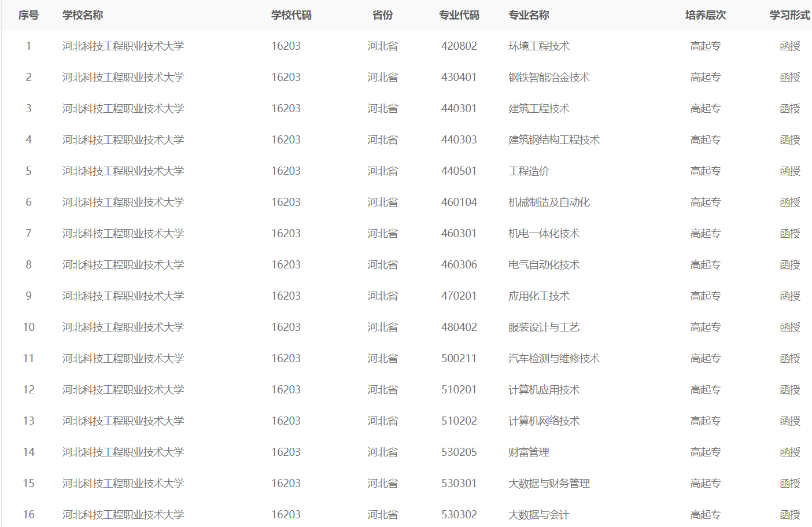Viewport: 812px width, 527px height.
Task: Click major code 460306
Action: [x=459, y=265]
